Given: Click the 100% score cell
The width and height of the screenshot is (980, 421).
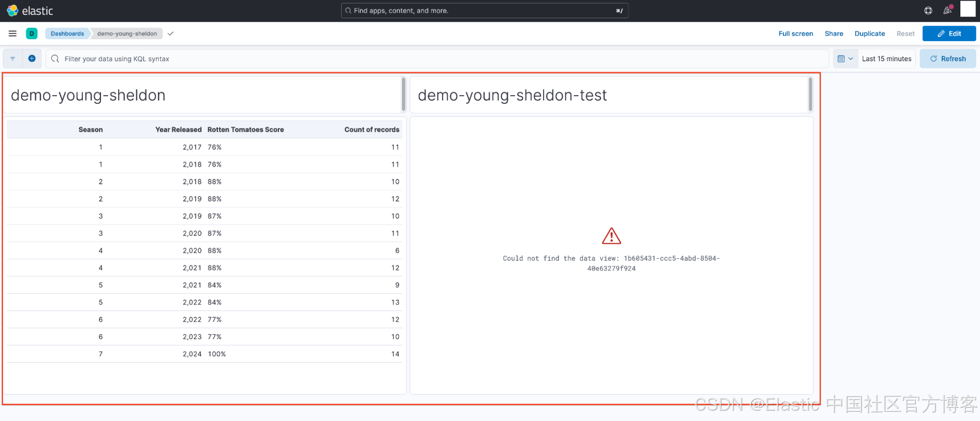Looking at the screenshot, I should point(217,354).
